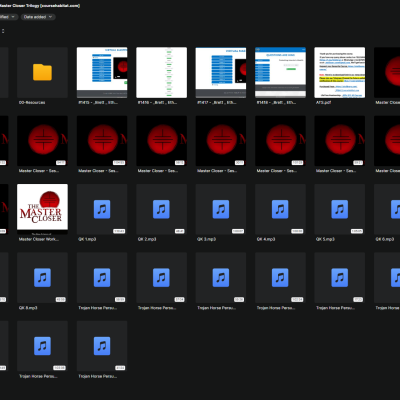Viewport: 400px width, 400px height.
Task: Select the white thumbnail with green buttons
Action: pos(161,72)
